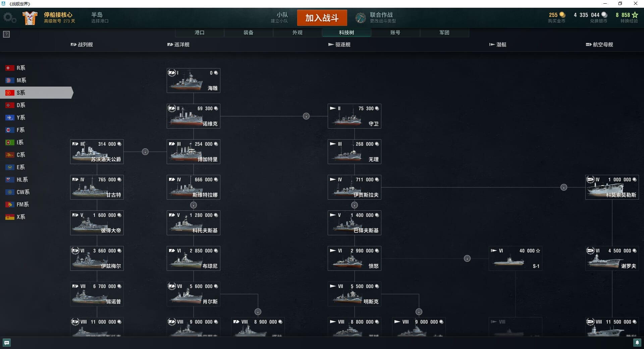This screenshot has height=349, width=644.
Task: Open 半岛 port selection dropdown
Action: click(x=100, y=17)
